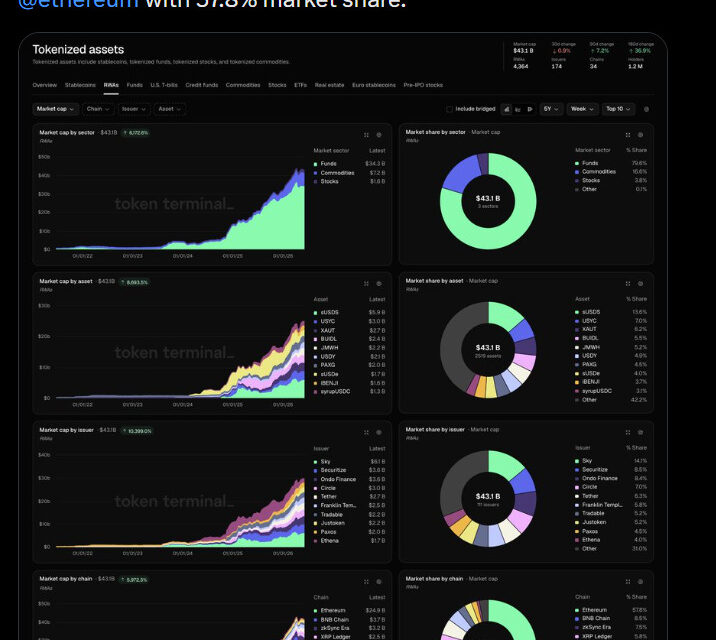Open settings for Market share by asset chart
Viewport: 716px width, 640px height.
641,283
